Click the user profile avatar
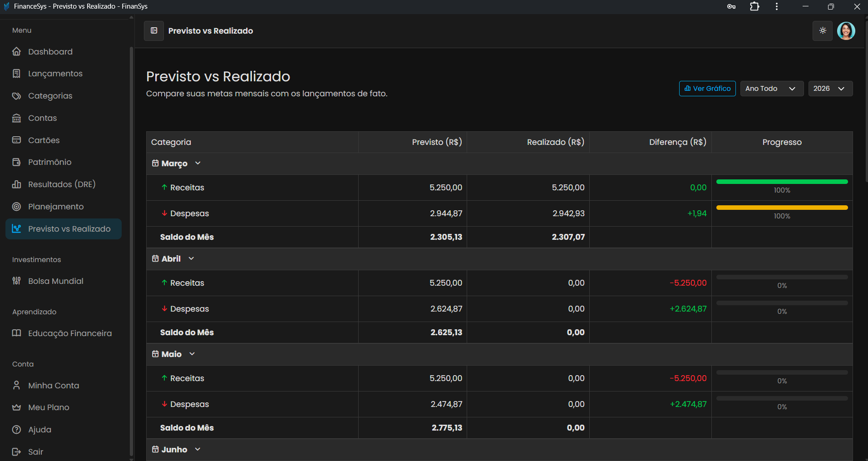This screenshot has width=868, height=461. [x=846, y=31]
